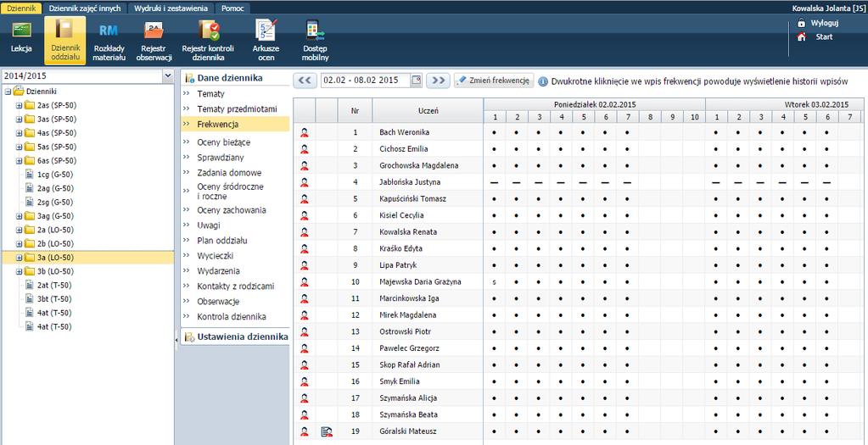The height and width of the screenshot is (445, 868).
Task: Click the Wyloguj padlock icon
Action: point(801,23)
